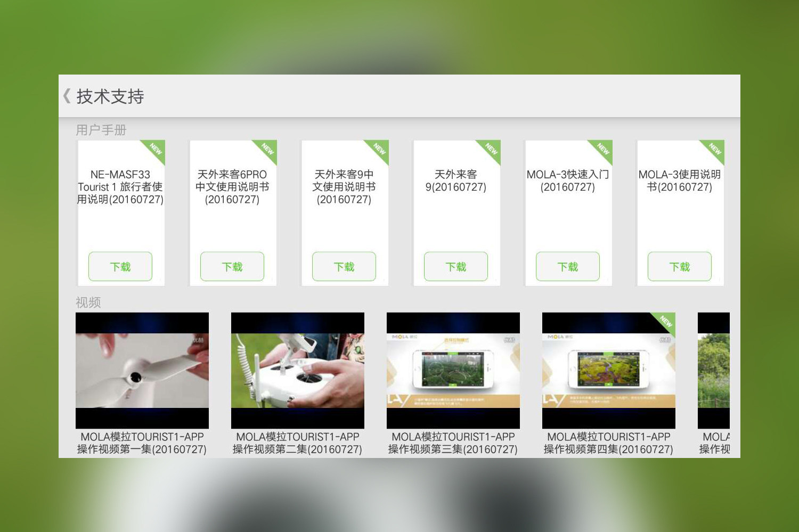The height and width of the screenshot is (532, 799).
Task: Download the NE-MASF33 Tourist 1 manual
Action: [x=120, y=266]
